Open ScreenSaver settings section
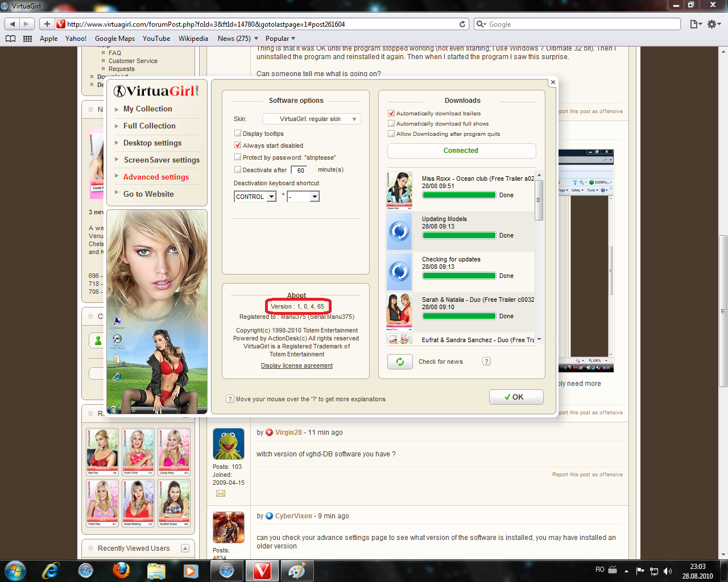This screenshot has height=582, width=728. pyautogui.click(x=162, y=160)
